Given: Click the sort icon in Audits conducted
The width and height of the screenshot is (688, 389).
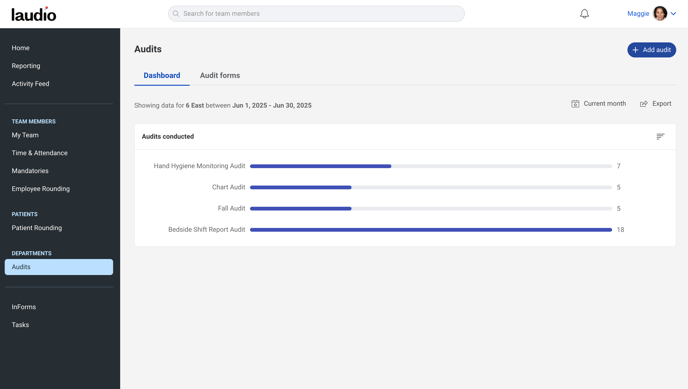Looking at the screenshot, I should click(x=660, y=136).
